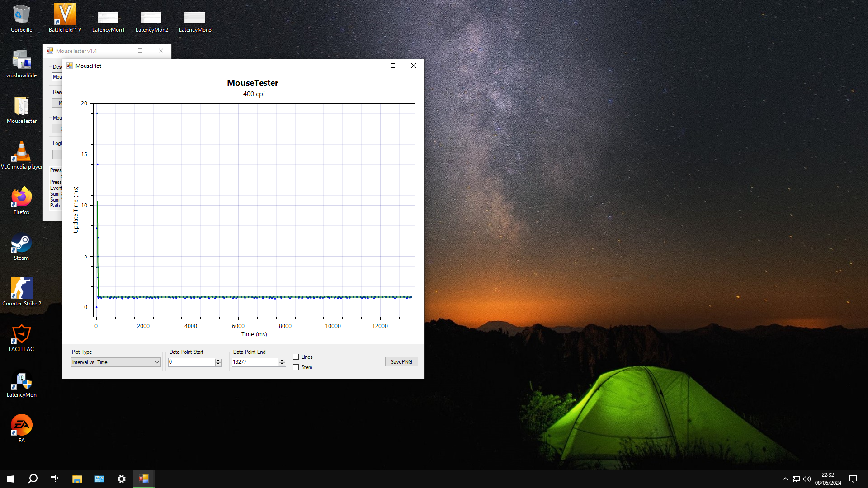Click the Data Point Start input field
Image resolution: width=868 pixels, height=488 pixels.
pyautogui.click(x=191, y=362)
